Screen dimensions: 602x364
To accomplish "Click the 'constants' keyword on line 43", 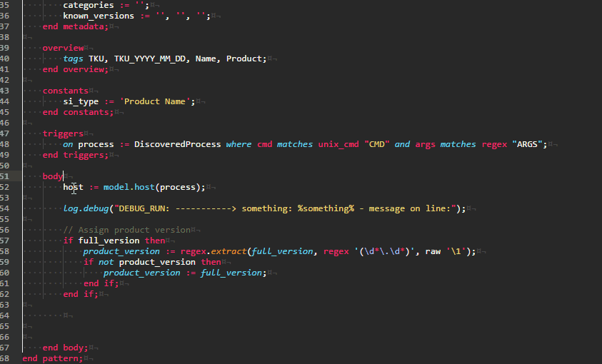I will pos(65,91).
